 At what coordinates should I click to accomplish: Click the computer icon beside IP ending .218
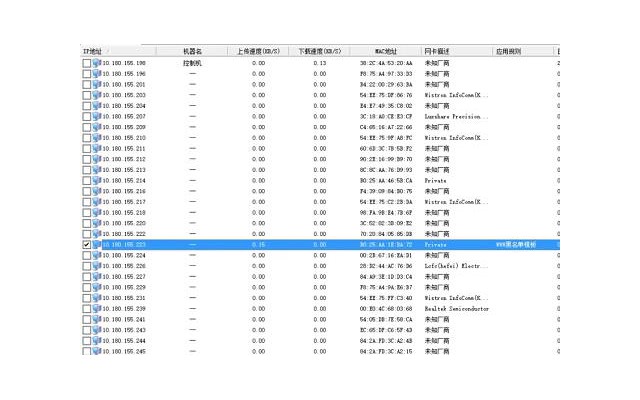click(x=97, y=212)
